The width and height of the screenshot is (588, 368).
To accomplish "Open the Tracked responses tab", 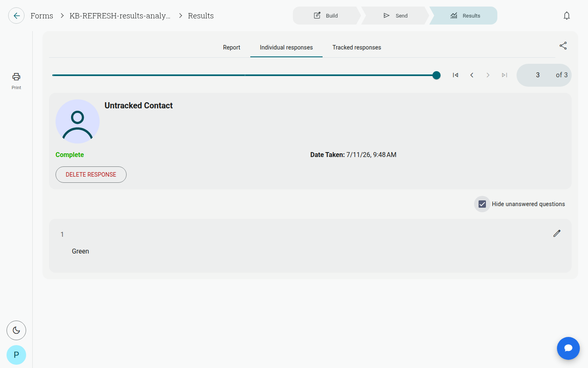I will point(357,47).
